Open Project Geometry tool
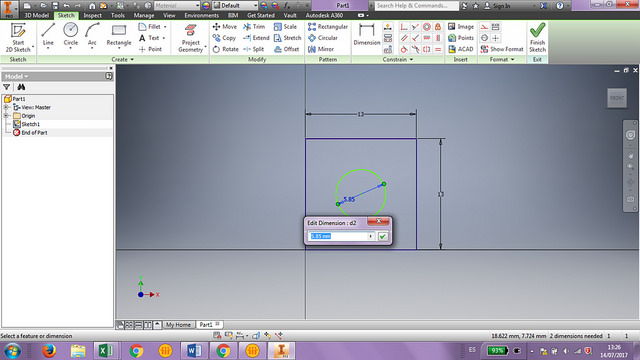Screen dimensions: 640x360 click(190, 38)
